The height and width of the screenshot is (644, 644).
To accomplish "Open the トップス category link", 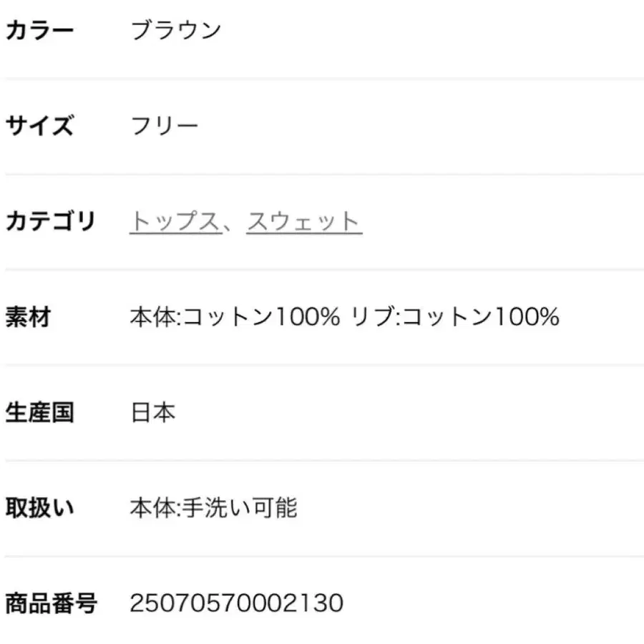I will (174, 222).
